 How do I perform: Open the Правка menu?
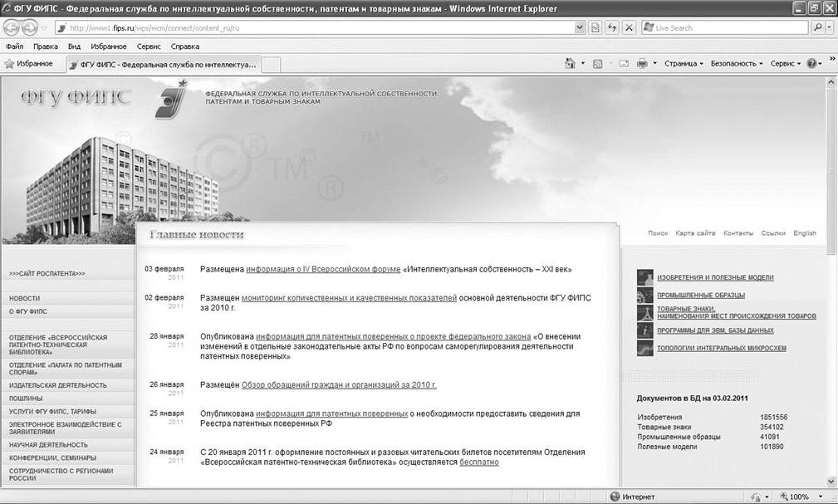tap(46, 46)
